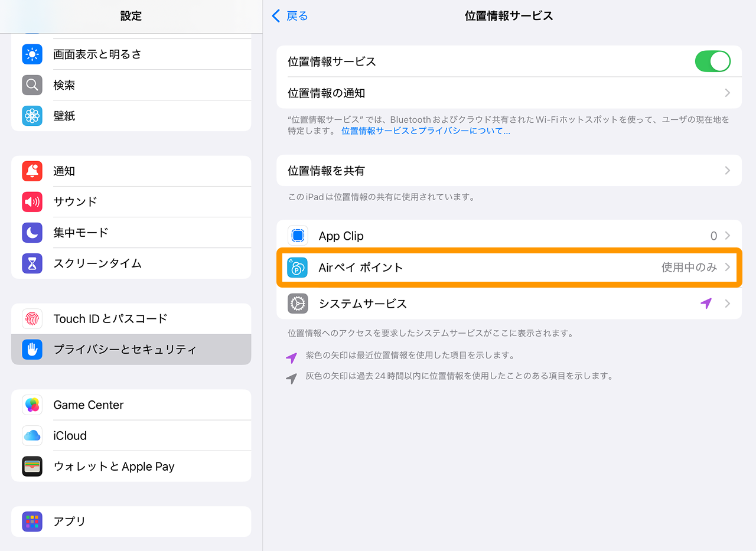Tap the System Services gear icon
The width and height of the screenshot is (756, 551).
click(x=298, y=304)
